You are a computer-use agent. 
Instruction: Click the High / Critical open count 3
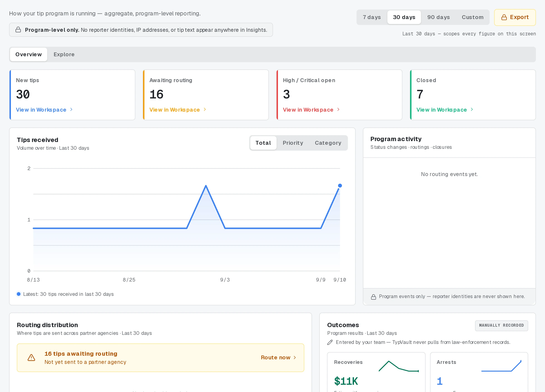286,94
